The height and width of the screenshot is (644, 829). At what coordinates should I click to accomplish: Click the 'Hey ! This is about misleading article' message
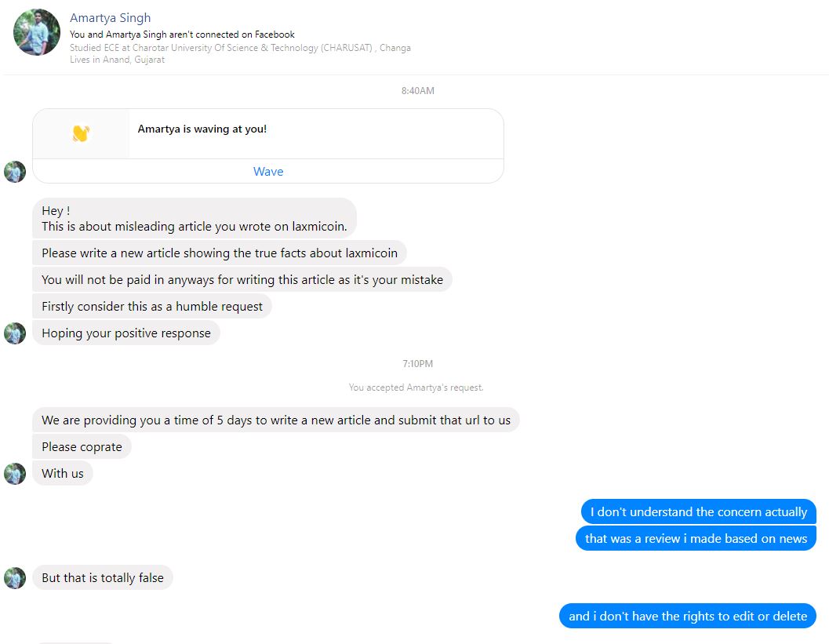pos(194,218)
